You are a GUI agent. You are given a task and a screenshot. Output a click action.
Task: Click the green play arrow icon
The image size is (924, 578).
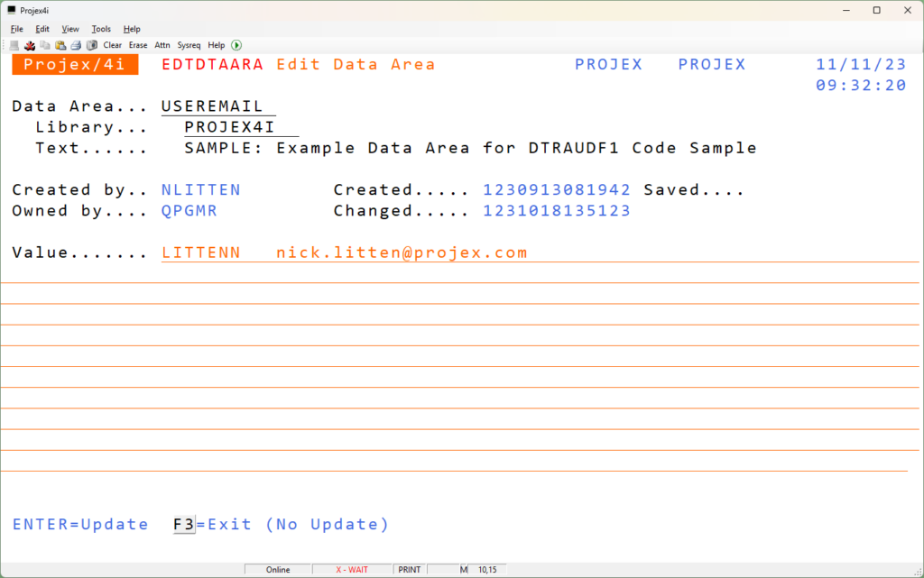[x=236, y=45]
